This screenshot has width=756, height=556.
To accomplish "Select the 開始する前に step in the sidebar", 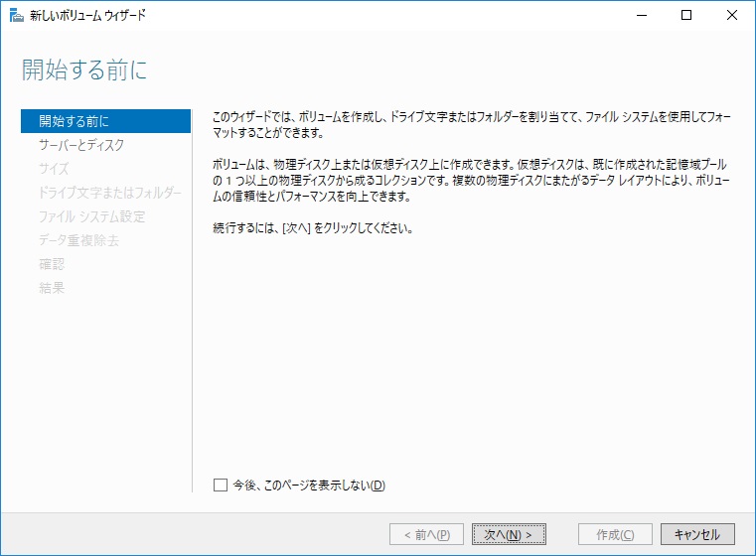I will click(x=105, y=121).
